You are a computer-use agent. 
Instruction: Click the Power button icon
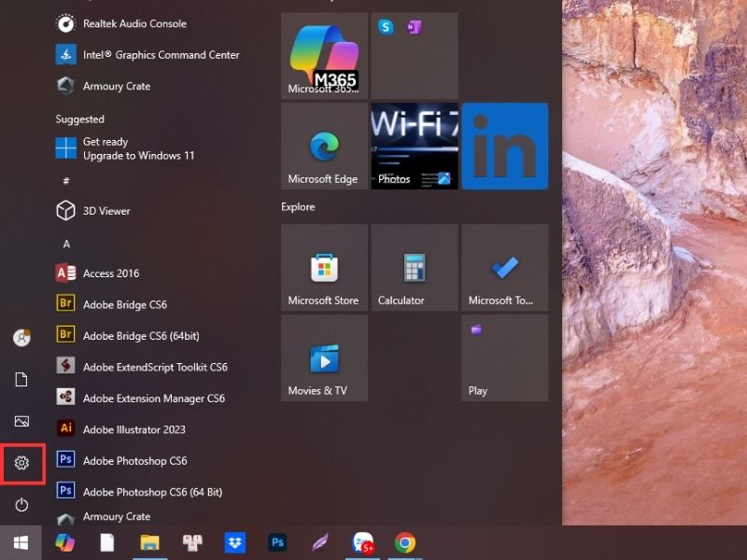[21, 505]
